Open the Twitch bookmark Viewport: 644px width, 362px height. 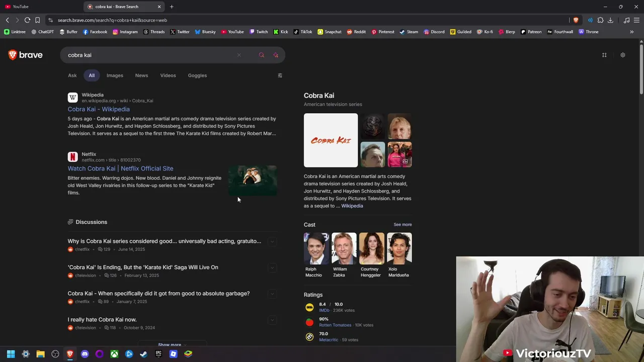259,32
